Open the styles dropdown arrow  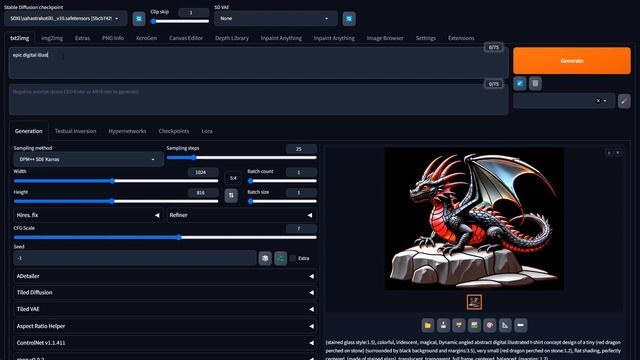605,101
